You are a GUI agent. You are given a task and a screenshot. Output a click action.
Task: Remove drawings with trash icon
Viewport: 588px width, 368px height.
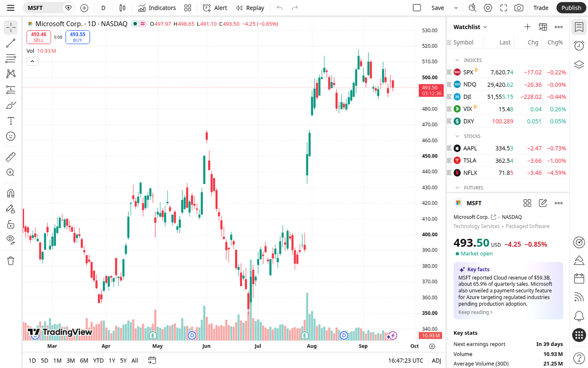point(11,260)
